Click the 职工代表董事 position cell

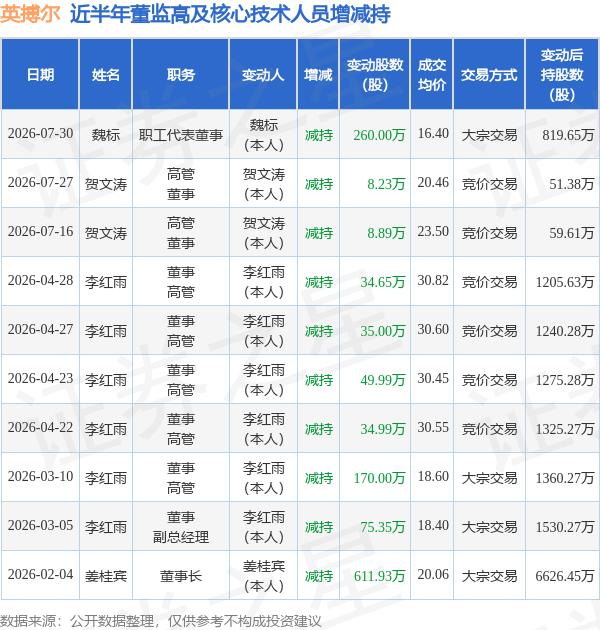(x=181, y=135)
